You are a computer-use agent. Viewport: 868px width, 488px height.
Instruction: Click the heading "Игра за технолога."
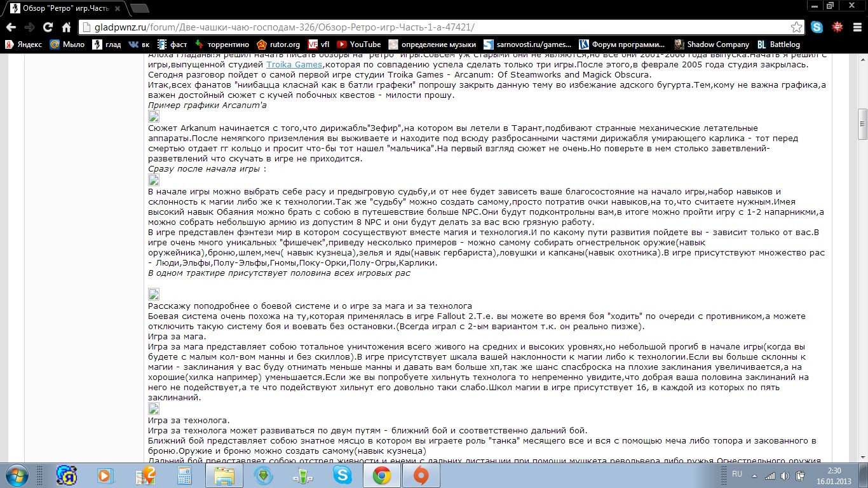tap(189, 420)
